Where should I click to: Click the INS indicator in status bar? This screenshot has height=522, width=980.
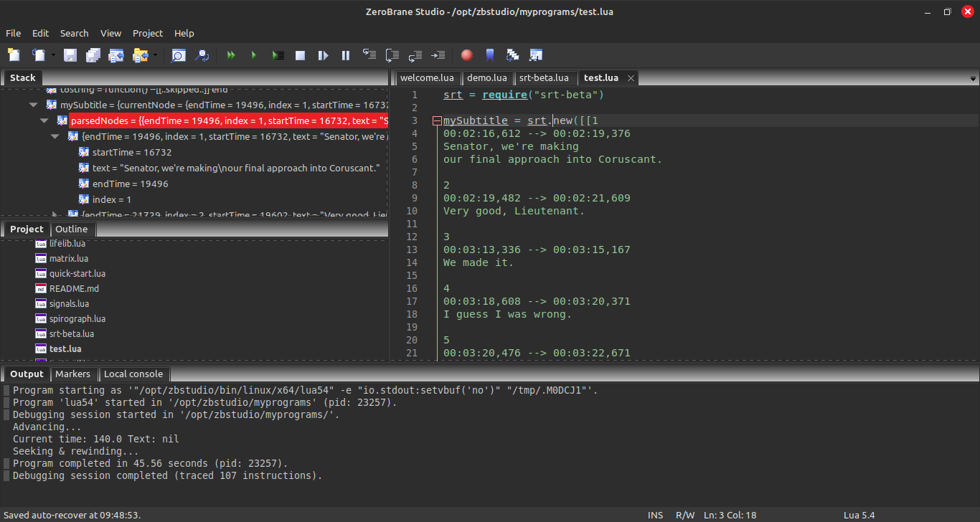656,515
